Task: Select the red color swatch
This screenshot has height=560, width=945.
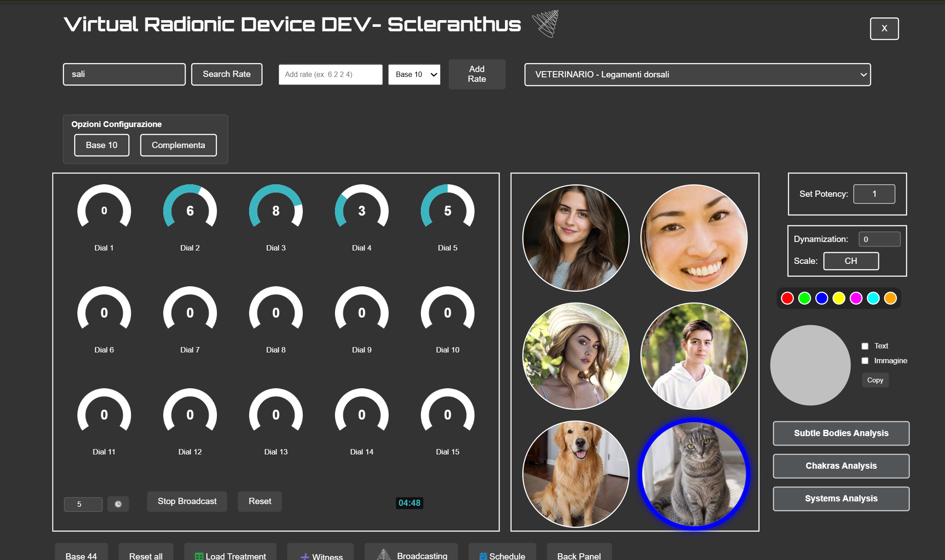Action: coord(787,298)
